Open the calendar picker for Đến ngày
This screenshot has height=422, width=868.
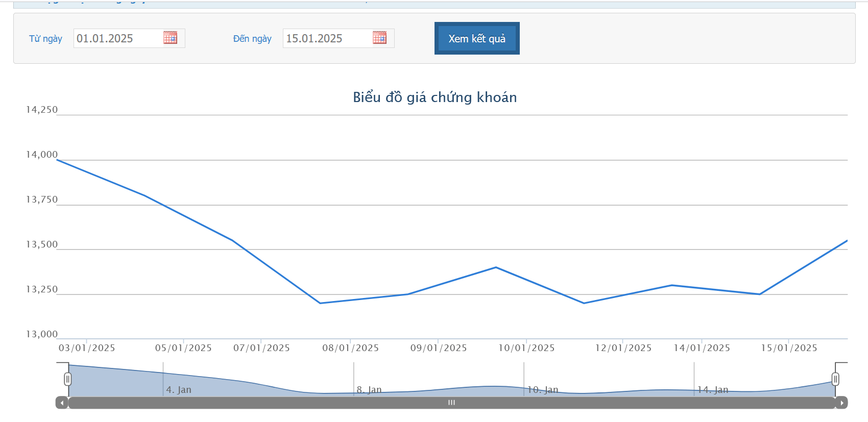click(379, 38)
